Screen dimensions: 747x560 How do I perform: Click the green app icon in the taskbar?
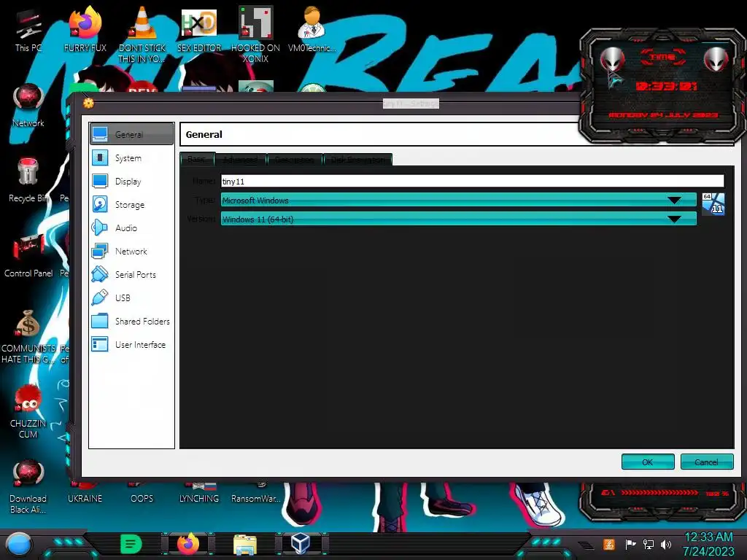coord(131,543)
